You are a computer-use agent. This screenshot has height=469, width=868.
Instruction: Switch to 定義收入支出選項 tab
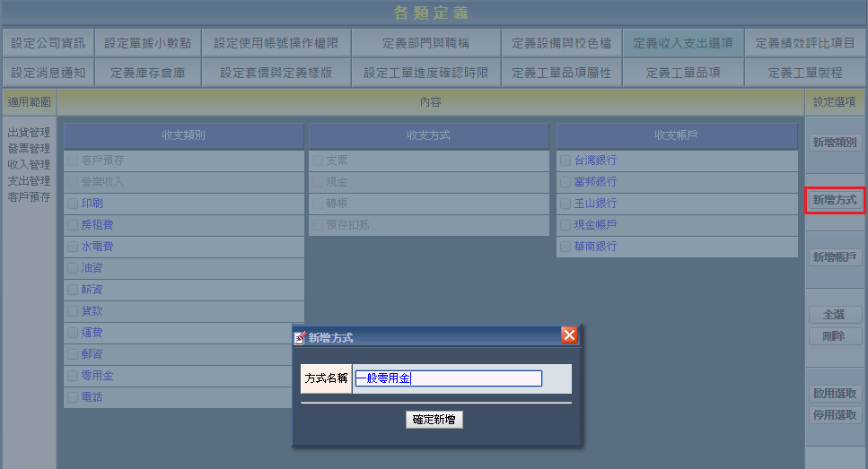coord(682,43)
